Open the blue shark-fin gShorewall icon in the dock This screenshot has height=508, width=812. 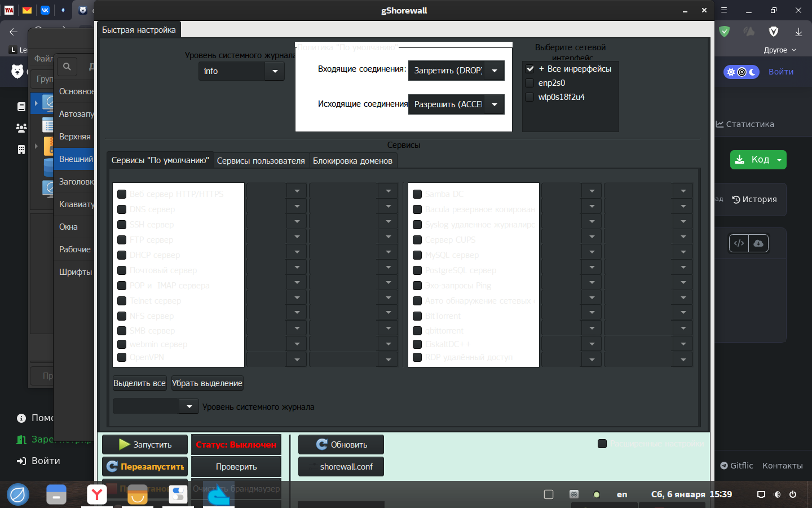(219, 494)
